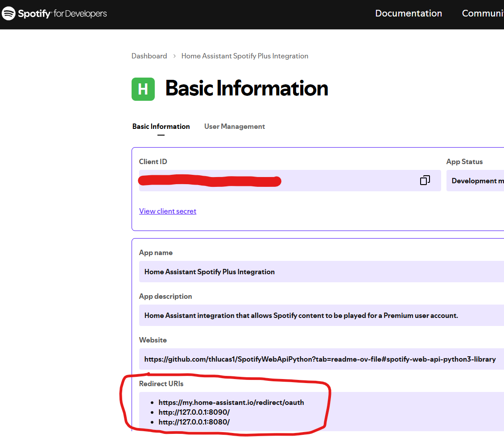The image size is (504, 437).
Task: Click the App Status Development mode field
Action: click(x=475, y=181)
